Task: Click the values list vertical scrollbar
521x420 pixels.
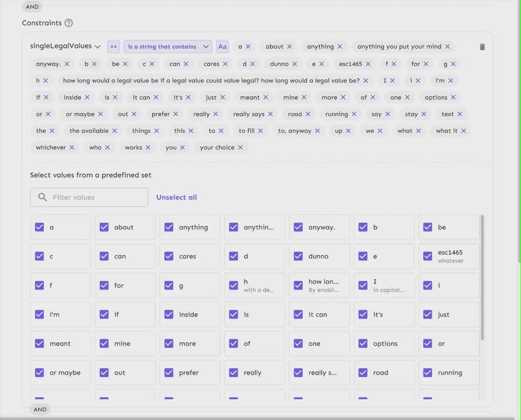Action: (x=482, y=278)
